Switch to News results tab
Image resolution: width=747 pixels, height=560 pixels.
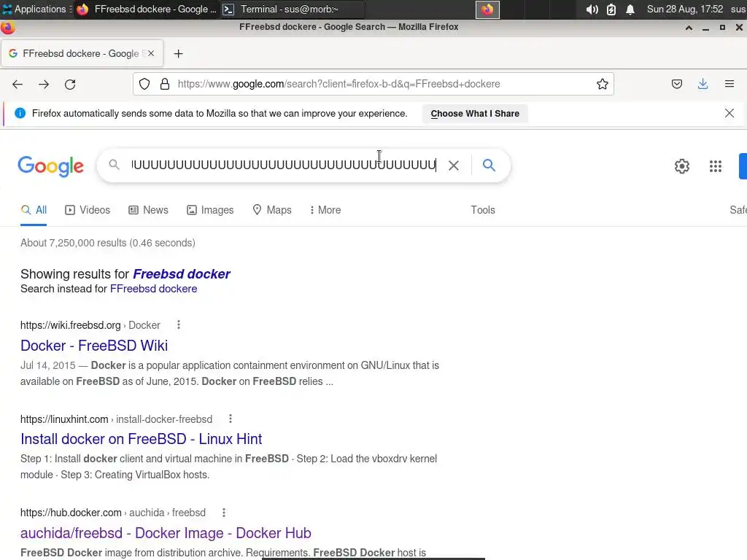[x=148, y=210]
